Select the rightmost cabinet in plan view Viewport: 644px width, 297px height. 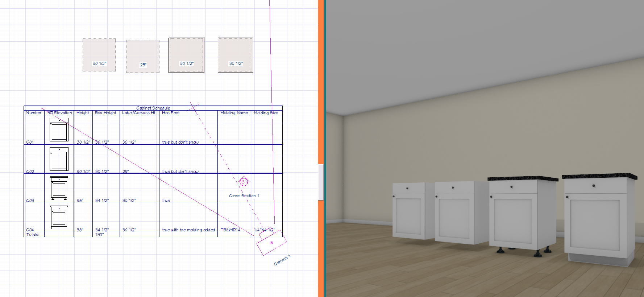point(235,55)
